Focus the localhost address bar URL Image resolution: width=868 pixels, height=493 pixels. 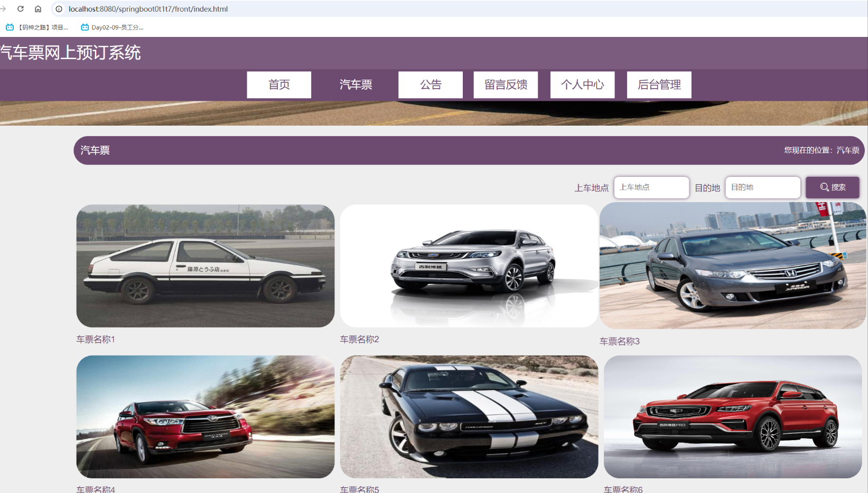[148, 9]
